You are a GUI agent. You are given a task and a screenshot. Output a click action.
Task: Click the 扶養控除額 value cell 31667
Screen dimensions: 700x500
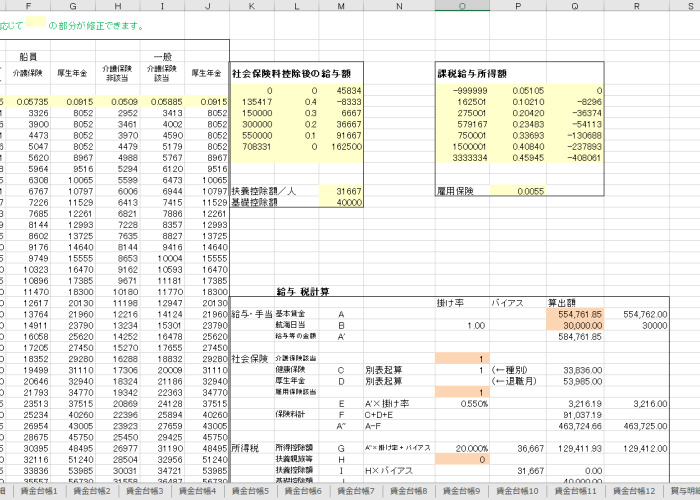[341, 191]
